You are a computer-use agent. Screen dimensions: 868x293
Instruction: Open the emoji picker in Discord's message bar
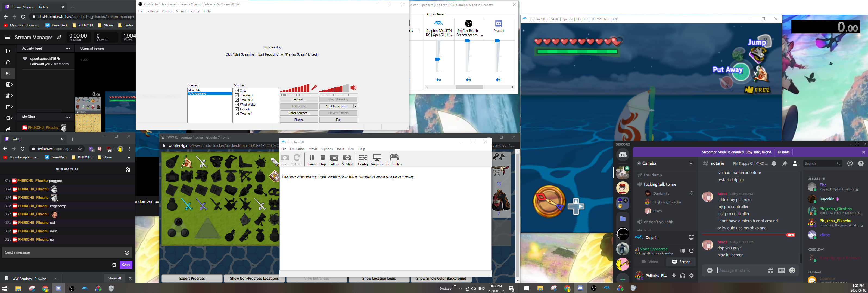tap(792, 270)
